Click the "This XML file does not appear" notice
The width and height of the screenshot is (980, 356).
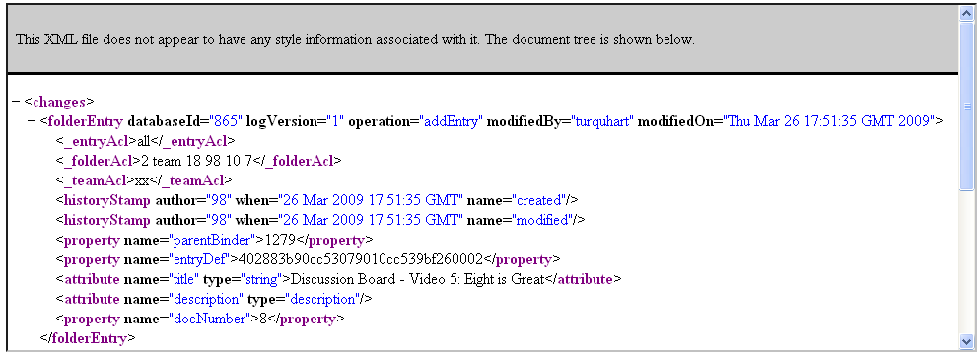pyautogui.click(x=355, y=40)
